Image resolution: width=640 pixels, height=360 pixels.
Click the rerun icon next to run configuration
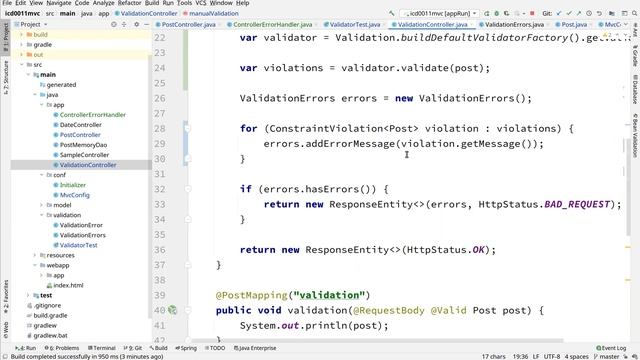tap(487, 13)
